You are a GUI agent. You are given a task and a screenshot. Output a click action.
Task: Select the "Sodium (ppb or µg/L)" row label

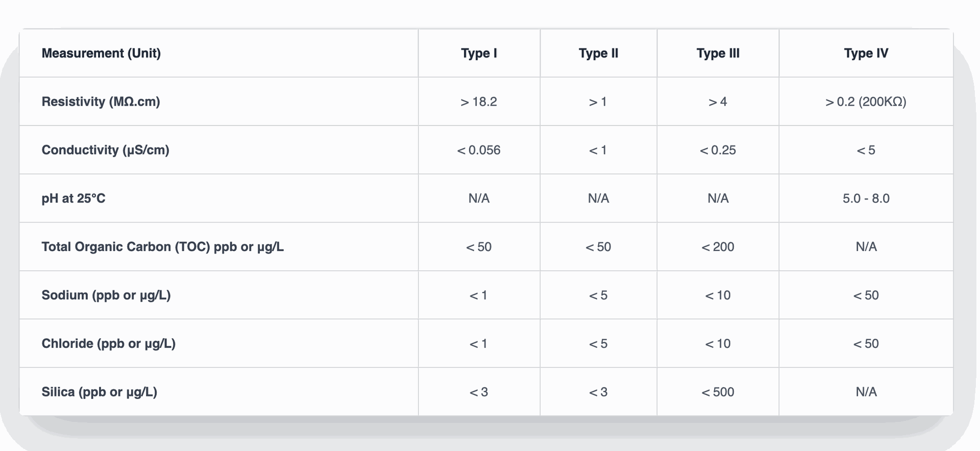pyautogui.click(x=106, y=295)
